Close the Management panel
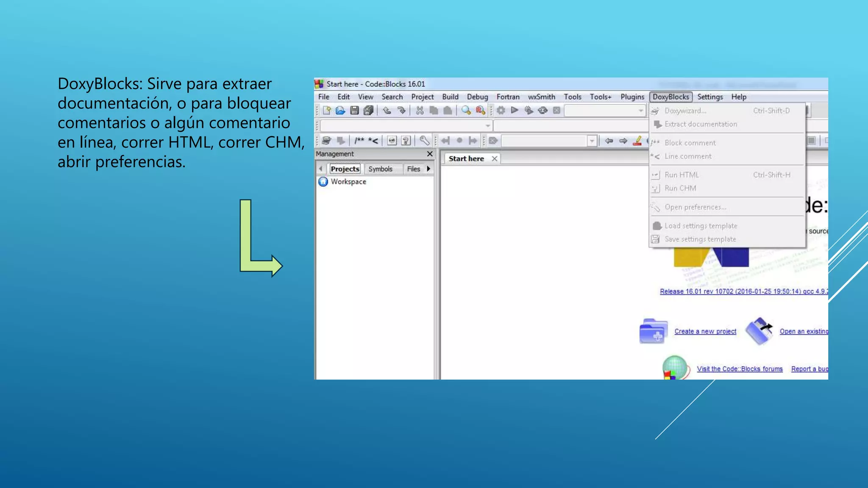Image resolution: width=868 pixels, height=488 pixels. click(x=430, y=154)
